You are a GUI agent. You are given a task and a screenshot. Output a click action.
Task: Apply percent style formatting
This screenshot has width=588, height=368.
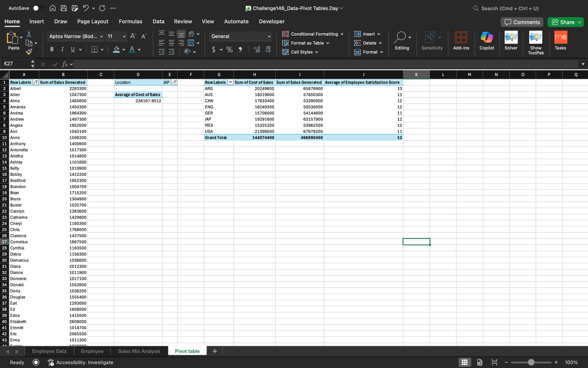point(229,50)
